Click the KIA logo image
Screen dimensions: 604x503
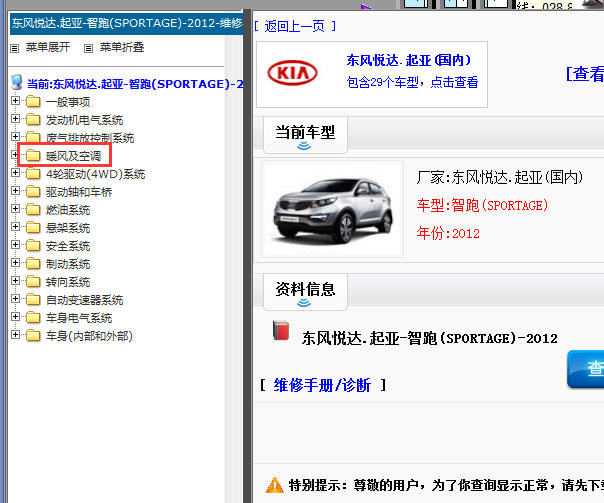point(292,73)
